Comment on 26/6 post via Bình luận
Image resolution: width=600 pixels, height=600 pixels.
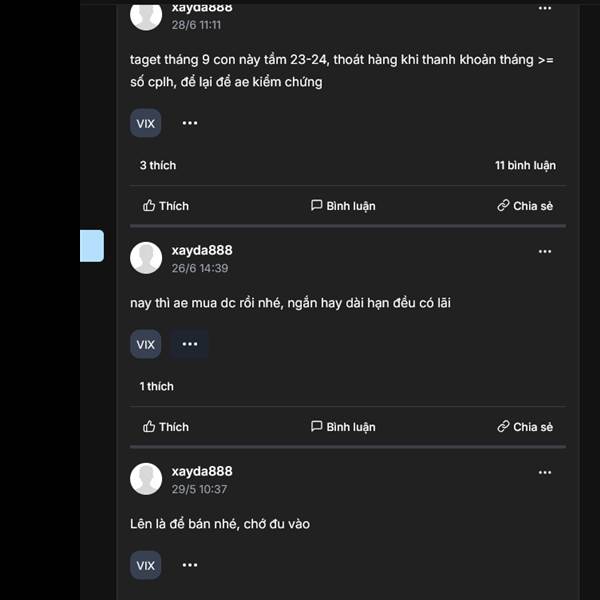(343, 427)
